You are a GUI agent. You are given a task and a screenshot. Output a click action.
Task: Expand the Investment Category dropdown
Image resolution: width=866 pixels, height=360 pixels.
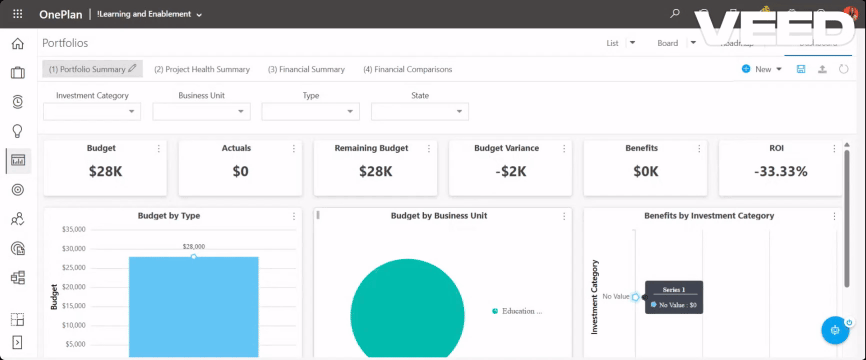(x=92, y=112)
